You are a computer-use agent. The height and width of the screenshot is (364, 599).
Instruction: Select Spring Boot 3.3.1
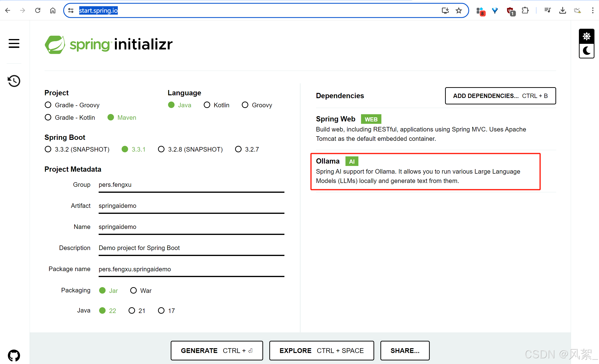pos(133,149)
